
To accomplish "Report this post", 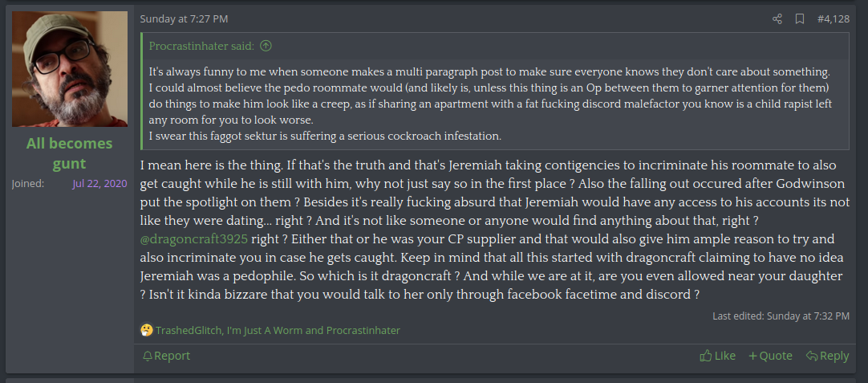I will click(x=172, y=356).
